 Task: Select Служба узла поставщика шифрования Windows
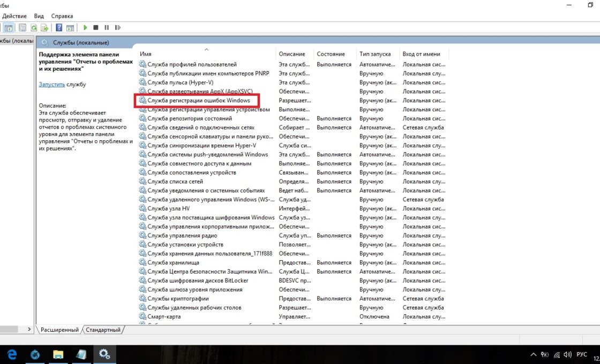(x=211, y=217)
